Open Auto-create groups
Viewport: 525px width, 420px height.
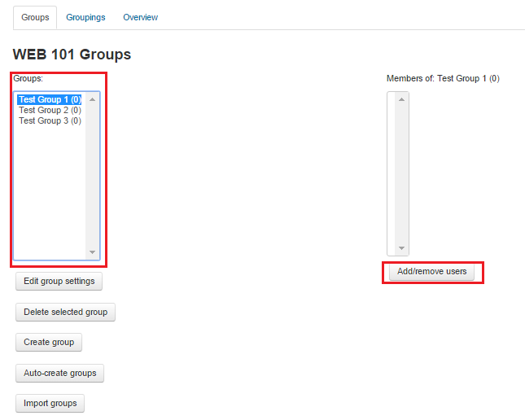point(59,373)
